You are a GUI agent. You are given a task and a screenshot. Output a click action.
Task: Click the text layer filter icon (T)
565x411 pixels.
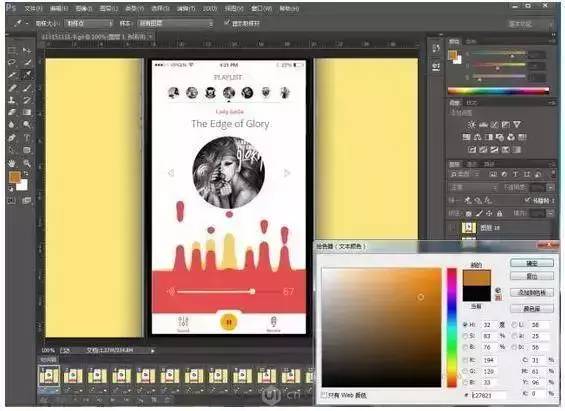click(515, 174)
